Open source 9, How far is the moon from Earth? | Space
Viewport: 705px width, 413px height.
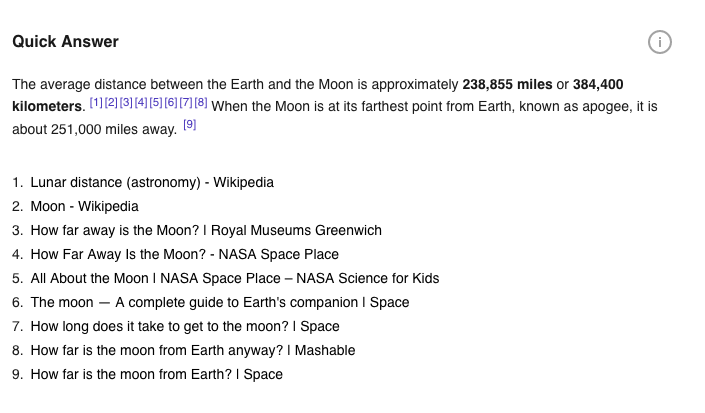157,375
